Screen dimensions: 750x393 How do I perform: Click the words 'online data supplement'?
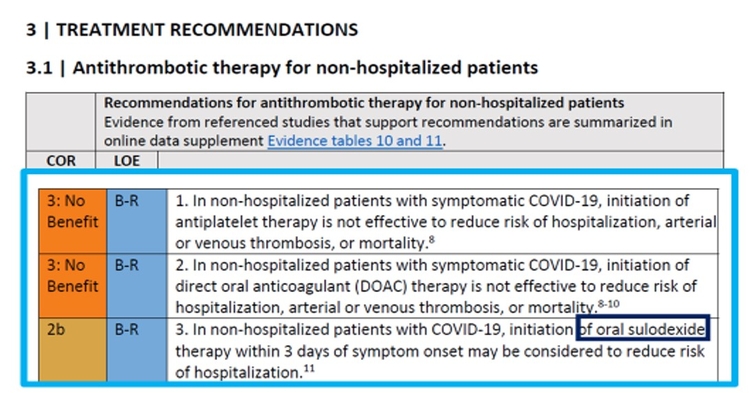(184, 141)
